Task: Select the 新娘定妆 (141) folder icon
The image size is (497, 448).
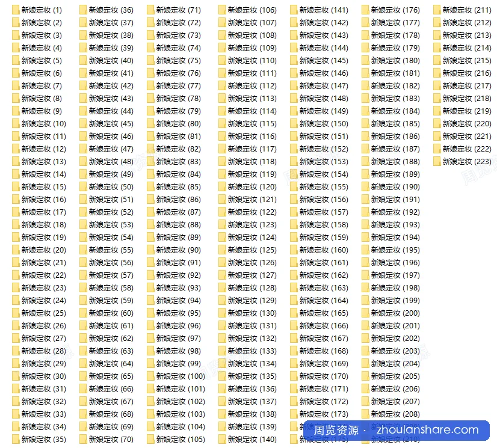Action: tap(294, 10)
